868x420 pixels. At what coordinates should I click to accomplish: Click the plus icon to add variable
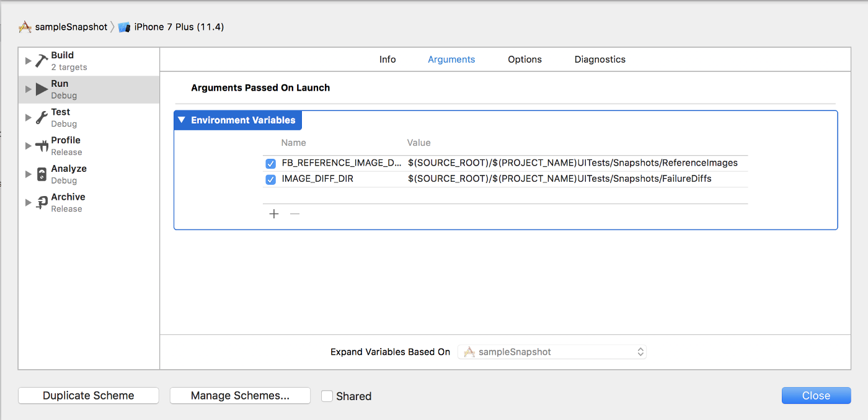coord(274,214)
